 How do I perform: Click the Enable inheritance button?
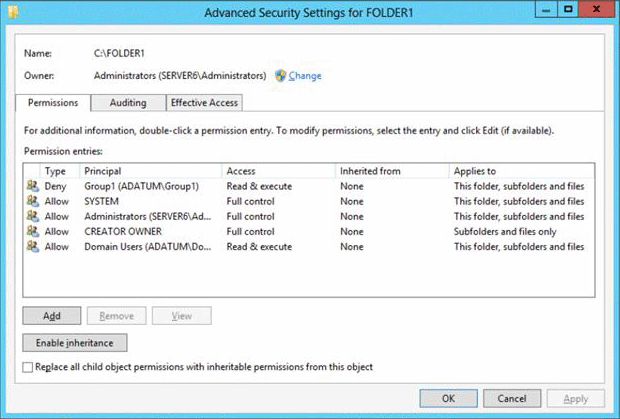pyautogui.click(x=75, y=343)
